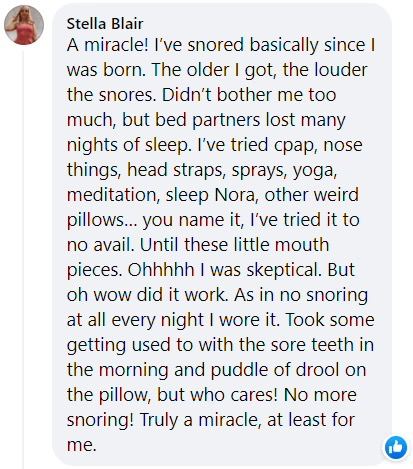This screenshot has height=469, width=413.
Task: Visit Stella Blair's profile name link
Action: (x=105, y=24)
